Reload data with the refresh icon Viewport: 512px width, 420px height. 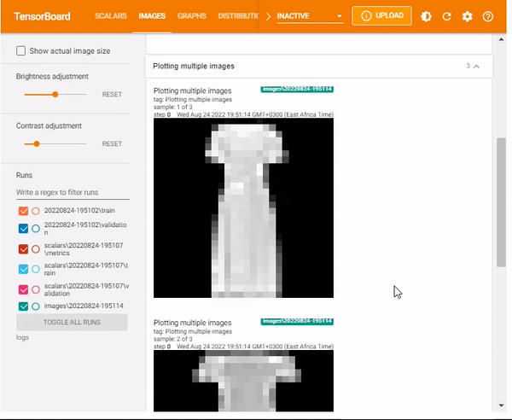coord(446,16)
